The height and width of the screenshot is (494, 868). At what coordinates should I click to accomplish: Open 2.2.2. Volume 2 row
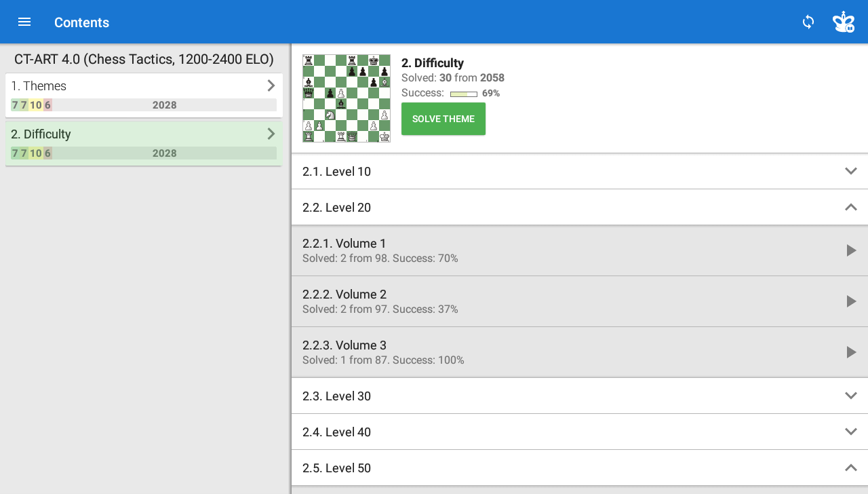click(x=580, y=301)
